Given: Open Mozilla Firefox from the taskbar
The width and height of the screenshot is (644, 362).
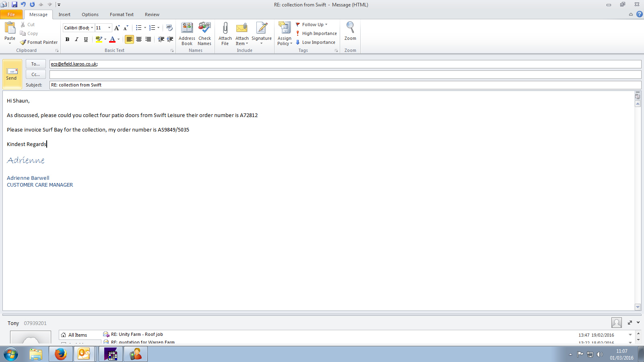Looking at the screenshot, I should tap(61, 354).
